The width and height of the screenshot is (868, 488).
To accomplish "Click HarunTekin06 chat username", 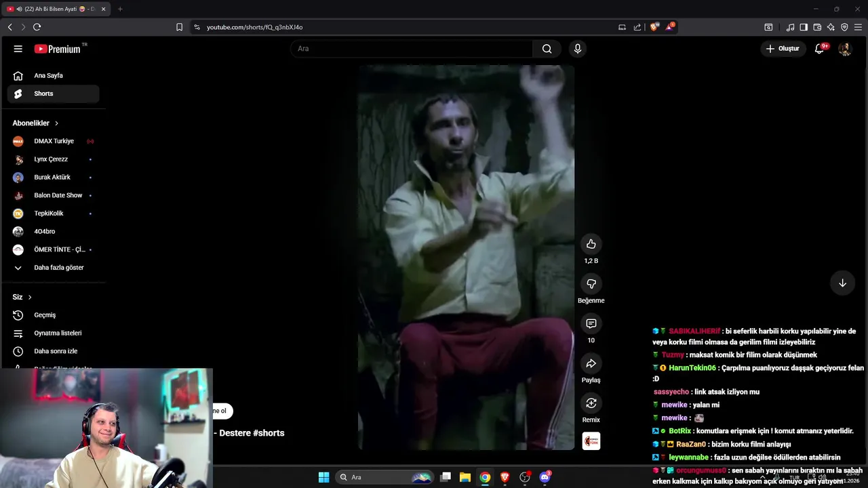I will pos(692,368).
